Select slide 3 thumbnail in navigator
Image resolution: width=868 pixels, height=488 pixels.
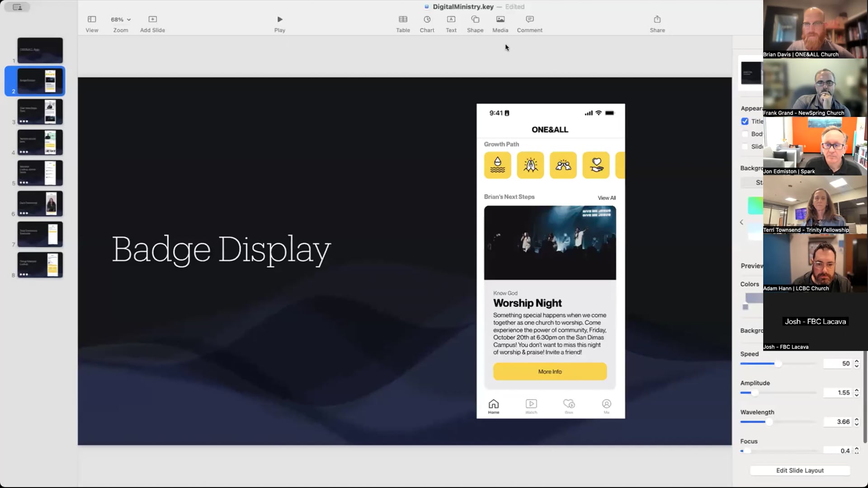coord(40,112)
